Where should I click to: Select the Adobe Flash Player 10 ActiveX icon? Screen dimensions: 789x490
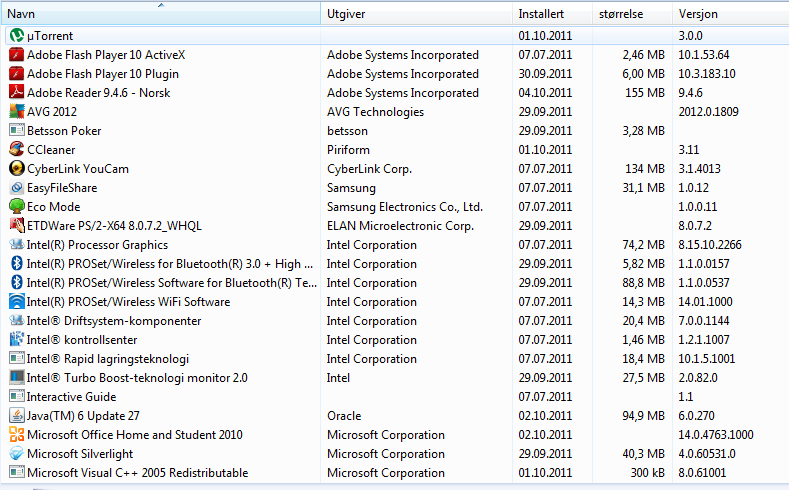(x=16, y=55)
